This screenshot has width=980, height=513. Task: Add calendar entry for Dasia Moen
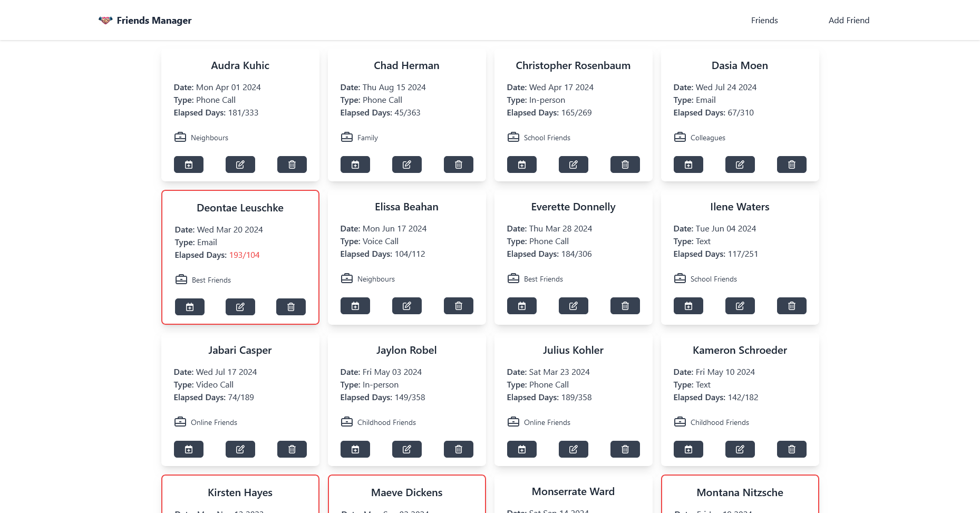click(688, 164)
